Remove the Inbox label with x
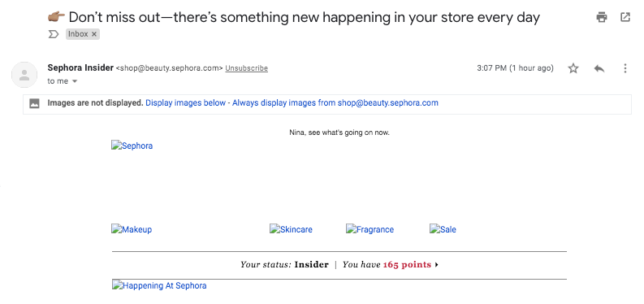The height and width of the screenshot is (304, 644). tap(94, 34)
